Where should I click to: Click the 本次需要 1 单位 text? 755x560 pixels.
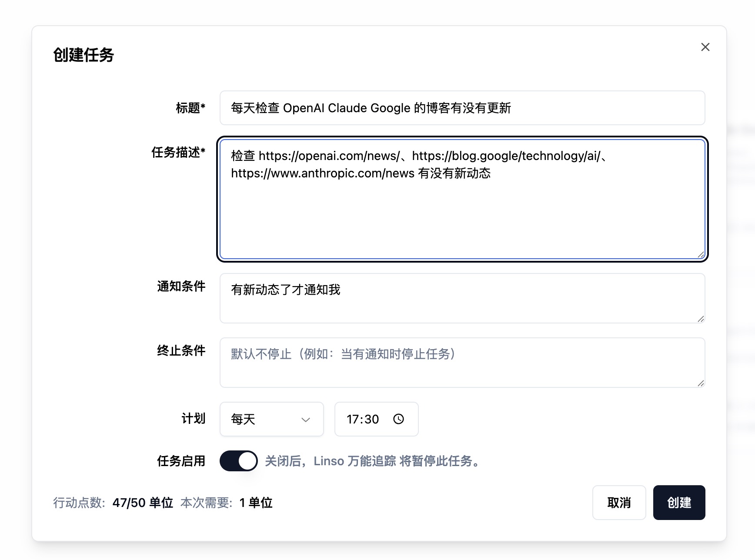pyautogui.click(x=226, y=503)
